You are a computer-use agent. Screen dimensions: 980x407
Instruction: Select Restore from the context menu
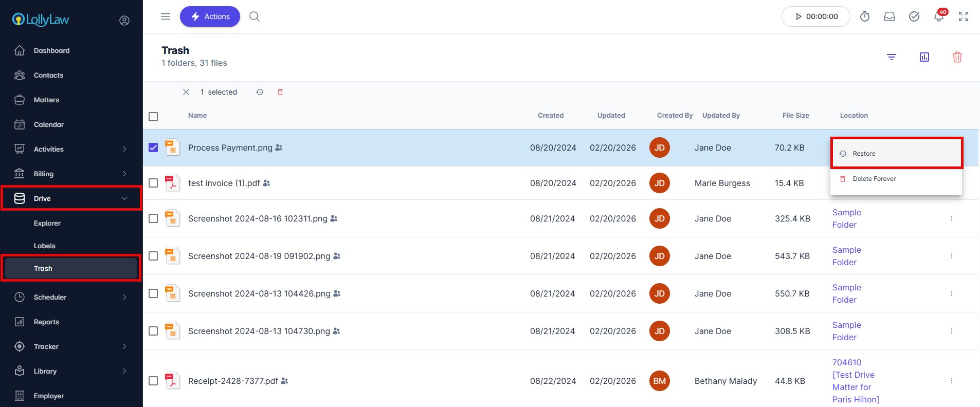pyautogui.click(x=896, y=154)
